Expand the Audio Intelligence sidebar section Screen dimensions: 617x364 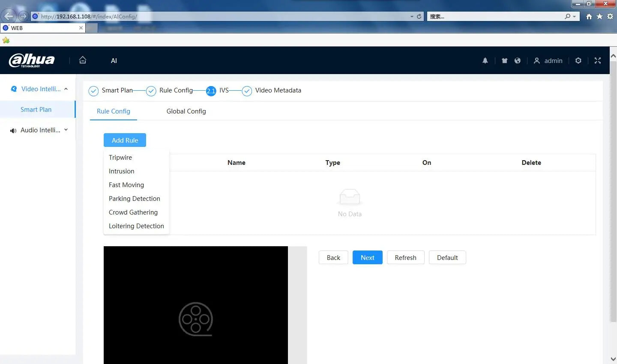point(66,130)
